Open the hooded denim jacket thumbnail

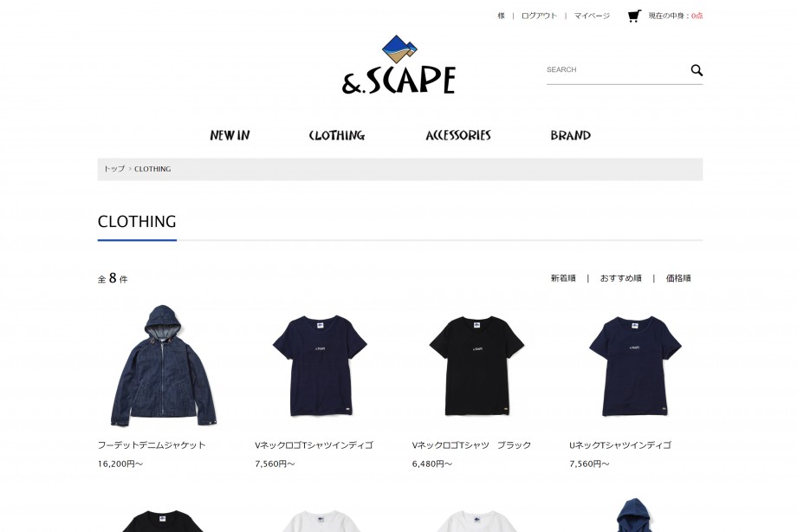click(x=164, y=366)
